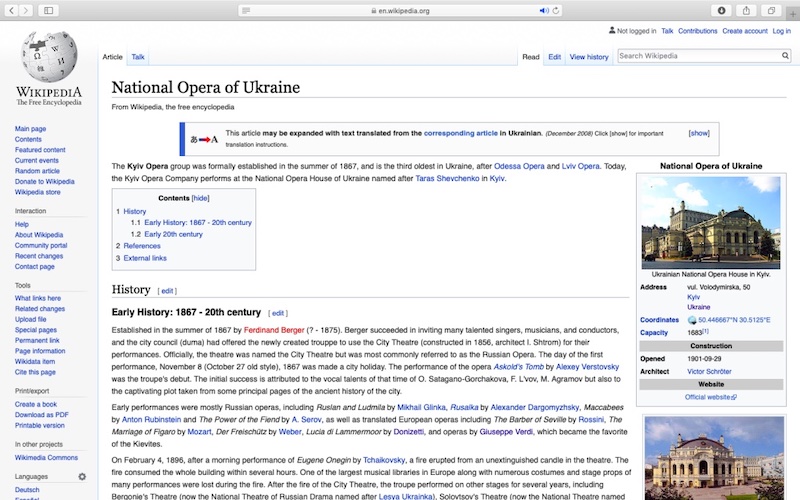Open the Printable version link
This screenshot has width=800, height=500.
point(40,426)
